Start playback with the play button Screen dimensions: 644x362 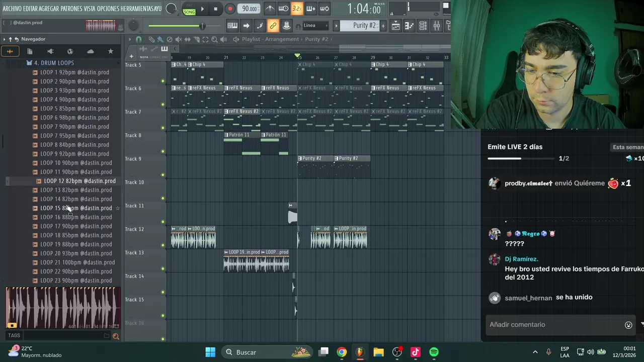[202, 9]
